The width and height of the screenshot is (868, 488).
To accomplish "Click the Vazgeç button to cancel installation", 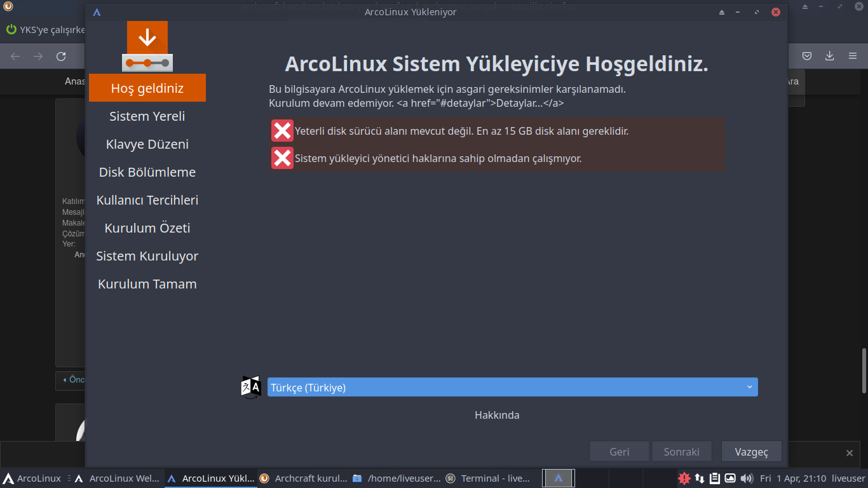I will point(752,452).
